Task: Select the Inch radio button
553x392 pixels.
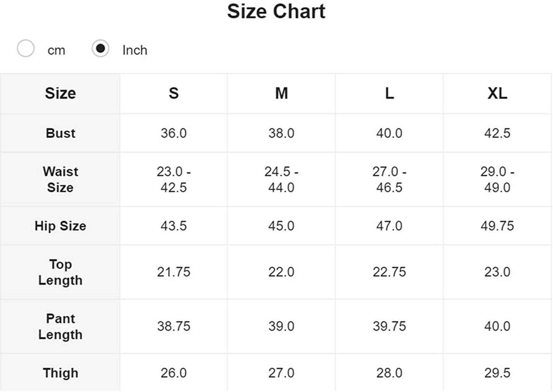Action: (100, 49)
